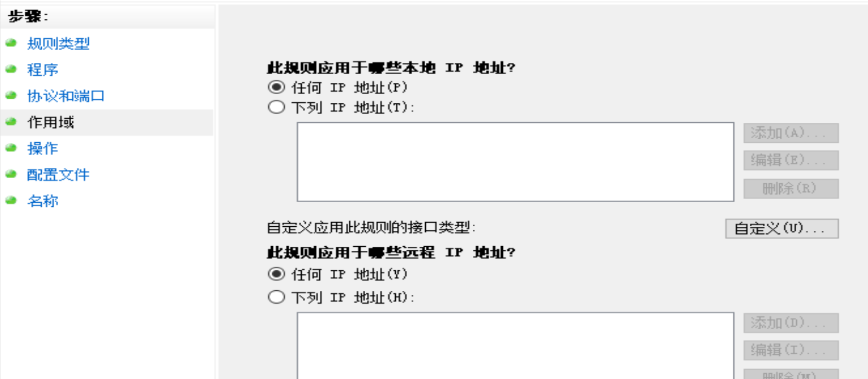Click the green dot icon beside 程序
The image size is (868, 379).
pyautogui.click(x=10, y=69)
